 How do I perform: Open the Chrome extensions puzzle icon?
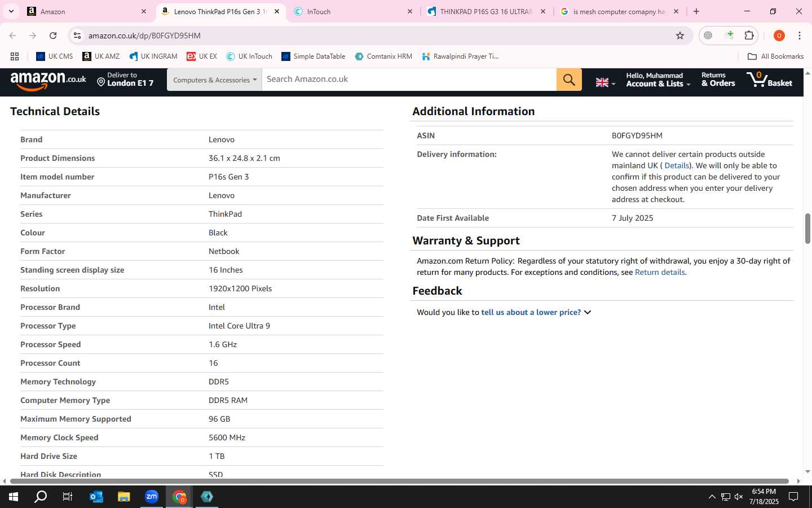[x=749, y=36]
